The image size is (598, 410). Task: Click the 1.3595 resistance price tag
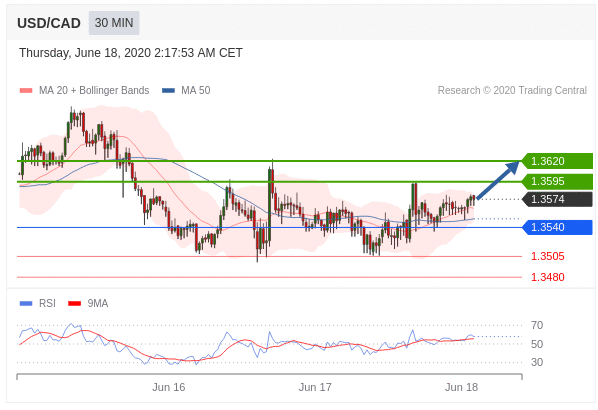[x=557, y=181]
